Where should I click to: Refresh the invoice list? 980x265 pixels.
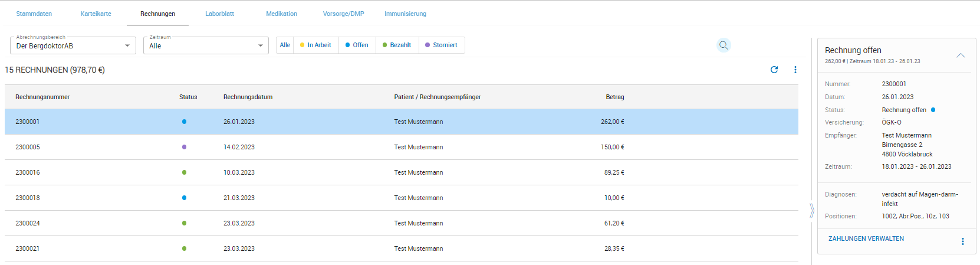tap(774, 70)
